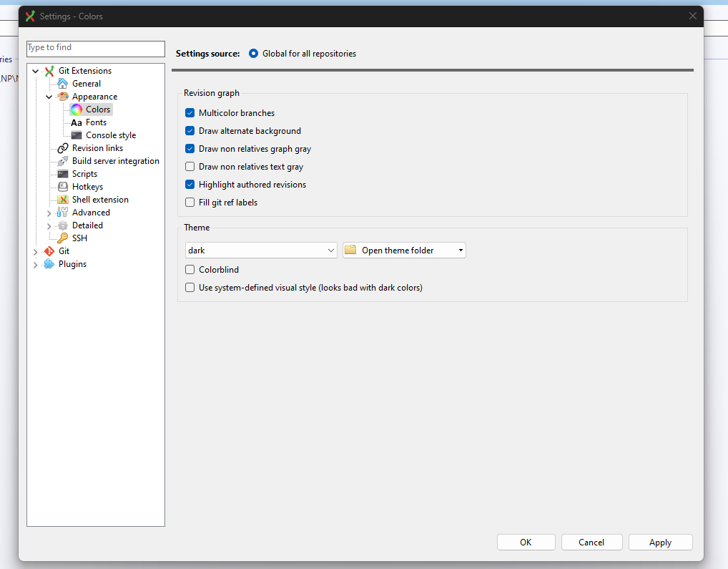Viewport: 728px width, 569px height.
Task: Enable Fill git ref labels
Action: click(x=190, y=202)
